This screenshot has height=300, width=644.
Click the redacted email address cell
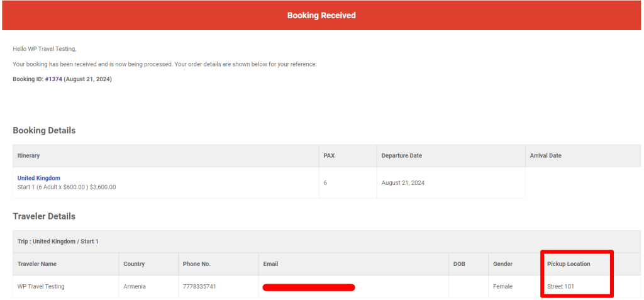(x=309, y=287)
